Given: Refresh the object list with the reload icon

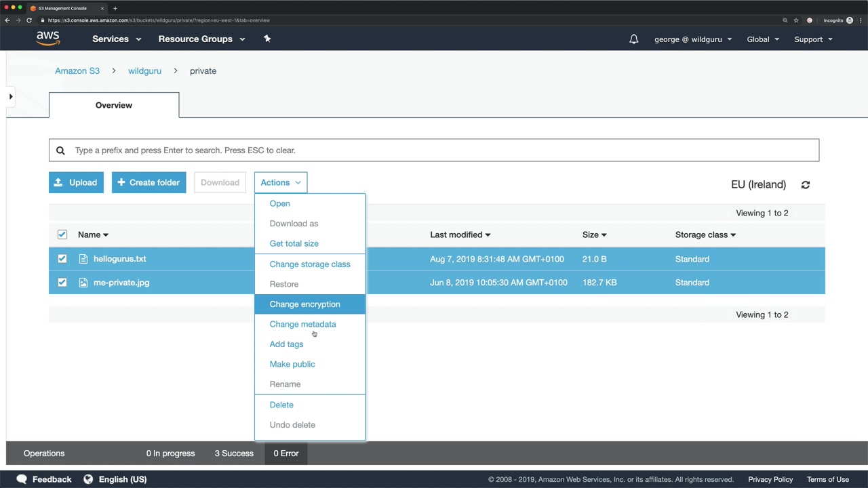Looking at the screenshot, I should click(x=806, y=184).
